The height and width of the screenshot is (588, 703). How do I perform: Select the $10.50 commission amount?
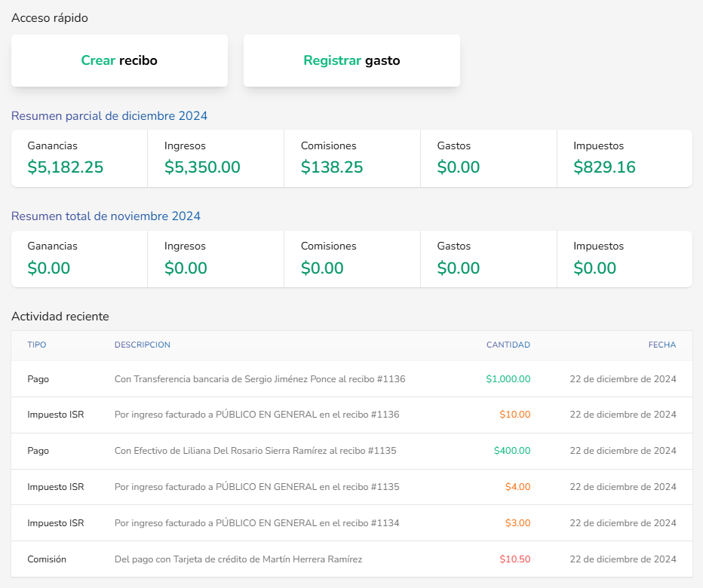(x=515, y=559)
